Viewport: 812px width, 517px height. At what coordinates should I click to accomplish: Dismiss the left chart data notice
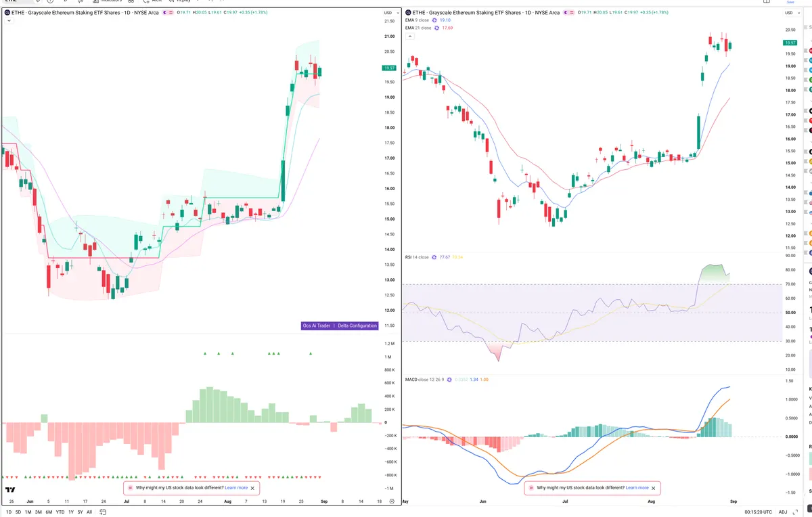tap(253, 487)
